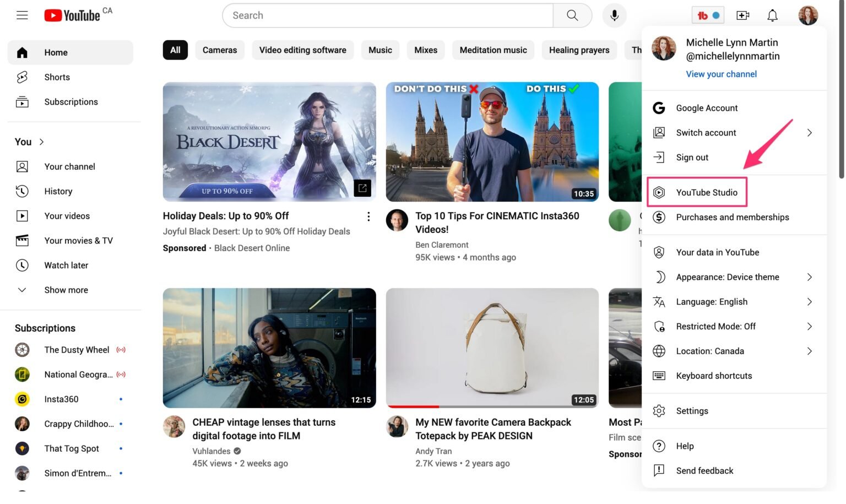Click the View your channel link

(x=721, y=74)
